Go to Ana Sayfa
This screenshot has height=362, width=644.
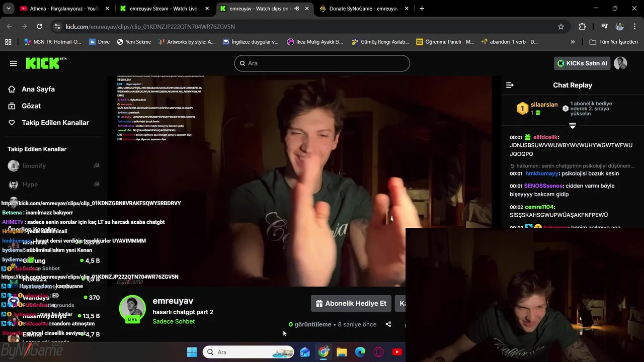[38, 89]
